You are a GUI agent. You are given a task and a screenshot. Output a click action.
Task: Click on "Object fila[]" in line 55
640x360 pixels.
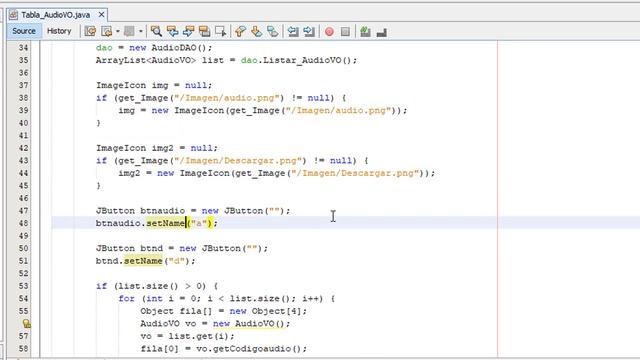pos(176,311)
